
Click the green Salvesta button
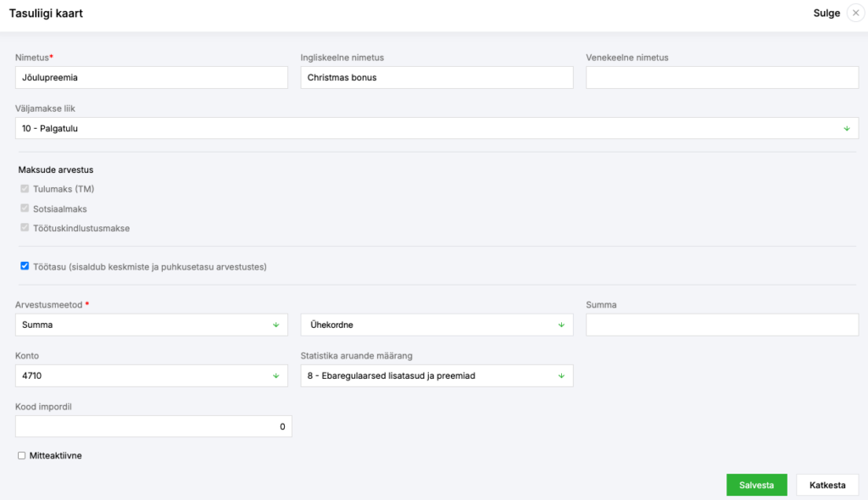pyautogui.click(x=757, y=485)
